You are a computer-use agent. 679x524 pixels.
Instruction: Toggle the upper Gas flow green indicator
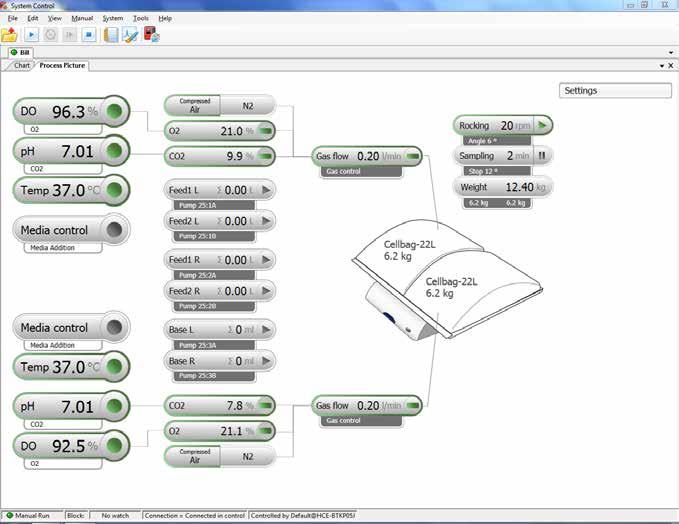(x=413, y=156)
